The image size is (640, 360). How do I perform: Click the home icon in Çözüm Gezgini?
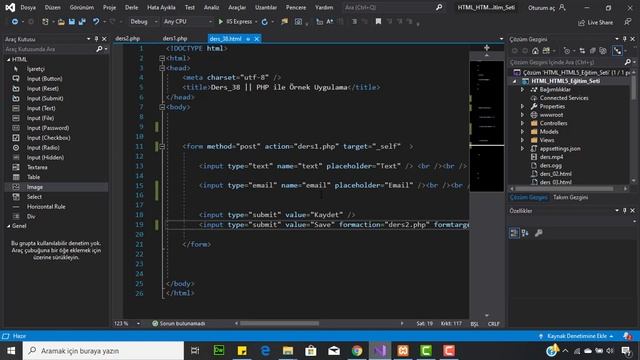point(535,51)
